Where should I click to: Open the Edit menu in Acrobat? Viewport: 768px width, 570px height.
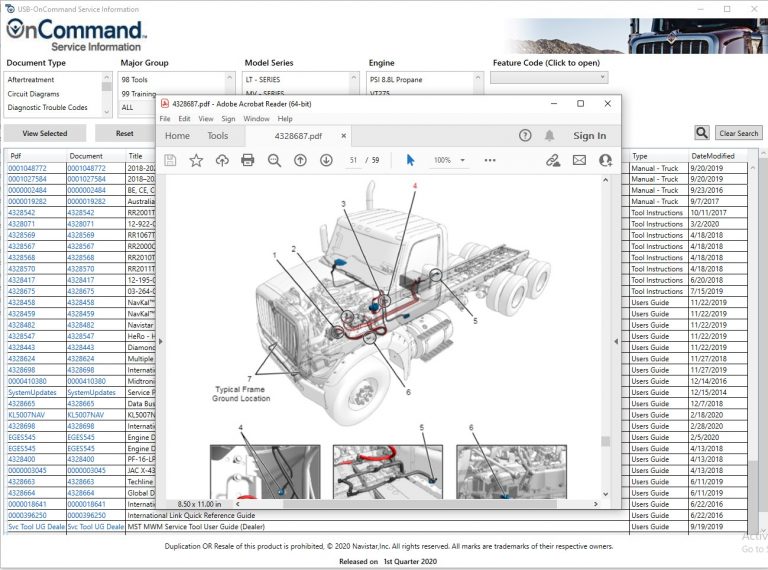pos(184,119)
